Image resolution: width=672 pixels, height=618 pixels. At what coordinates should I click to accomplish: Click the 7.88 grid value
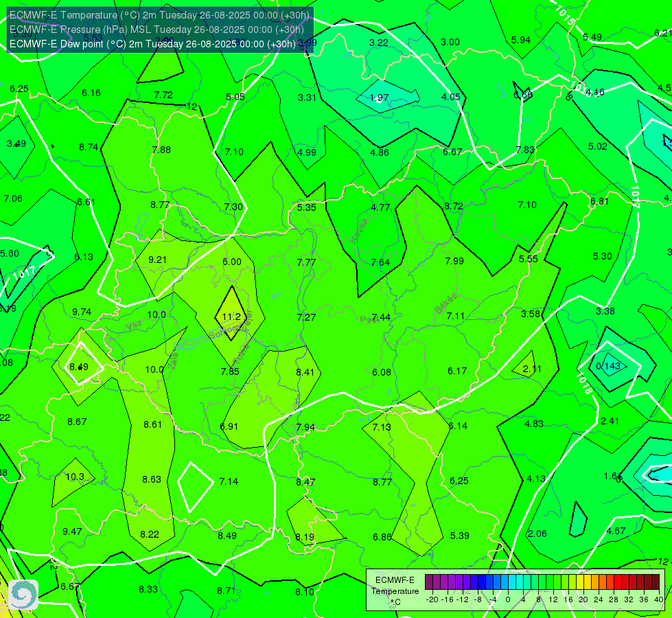click(161, 150)
